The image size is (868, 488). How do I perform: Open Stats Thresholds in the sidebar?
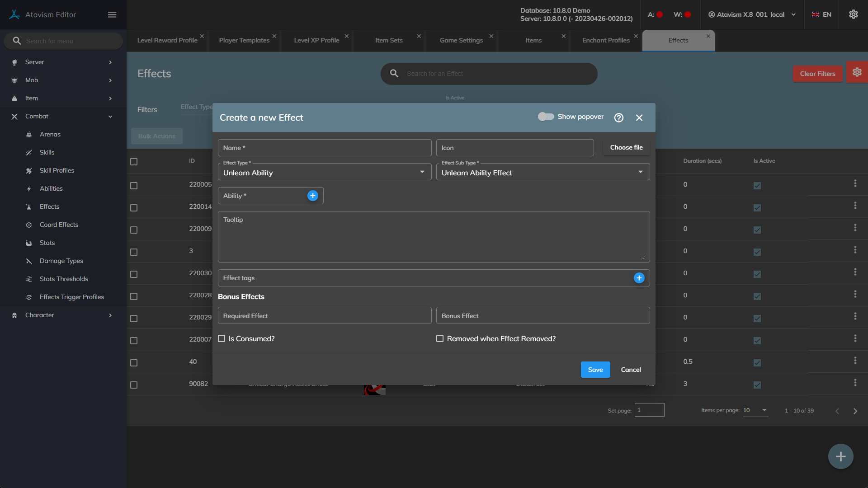(x=64, y=279)
